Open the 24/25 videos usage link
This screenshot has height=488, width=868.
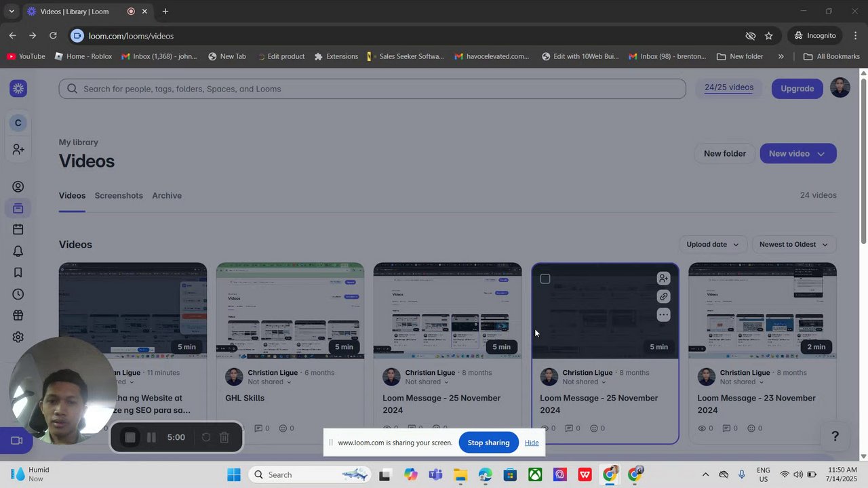[x=729, y=87]
